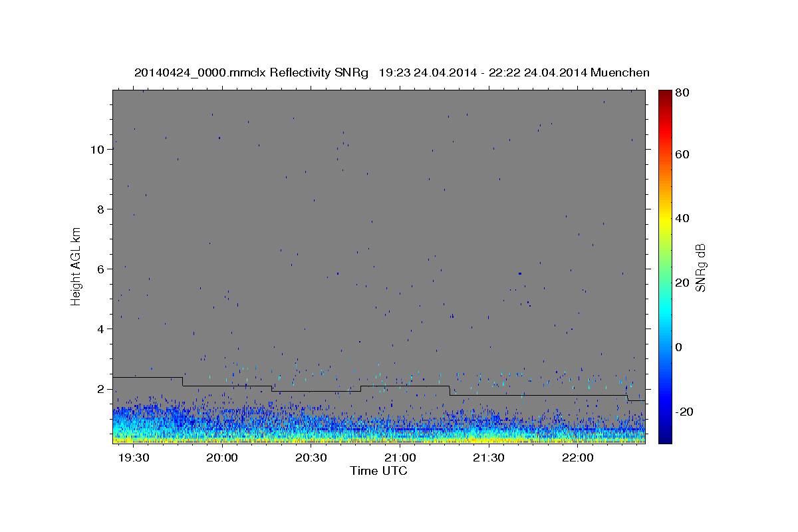The height and width of the screenshot is (532, 798).
Task: Click the height tick label 2
Action: (101, 389)
